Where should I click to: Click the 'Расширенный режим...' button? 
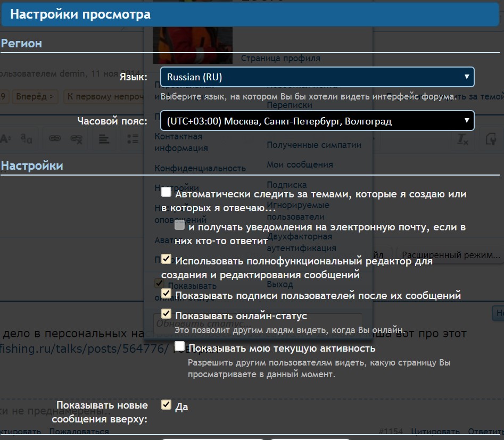(450, 255)
